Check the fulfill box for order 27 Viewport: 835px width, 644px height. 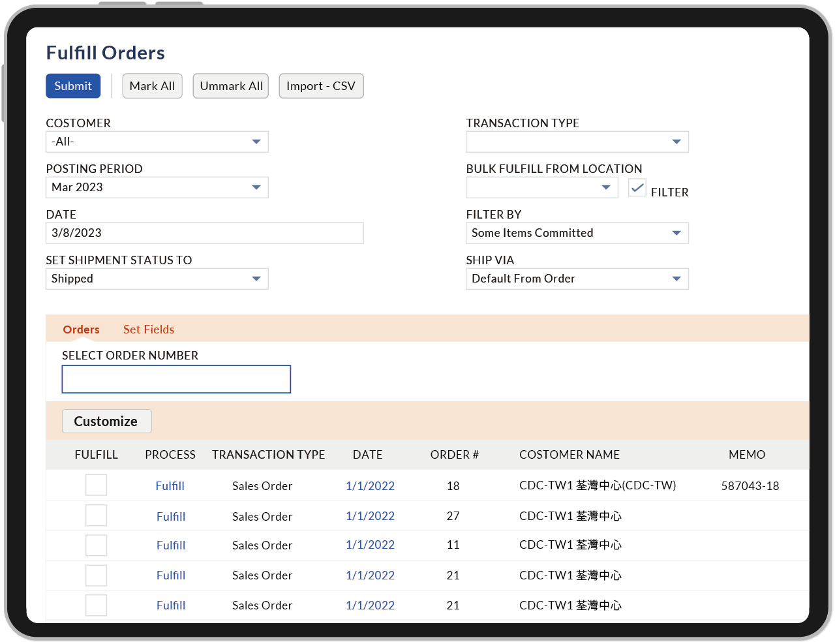click(96, 515)
